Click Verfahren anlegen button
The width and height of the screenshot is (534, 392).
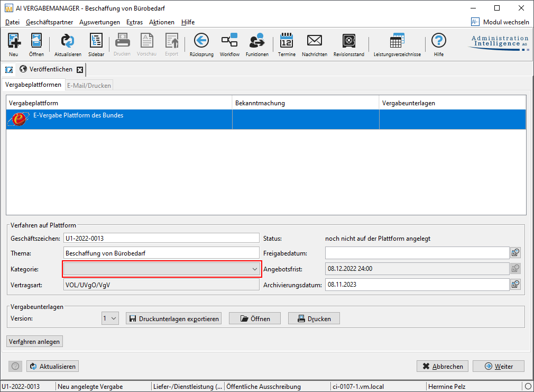coord(34,342)
